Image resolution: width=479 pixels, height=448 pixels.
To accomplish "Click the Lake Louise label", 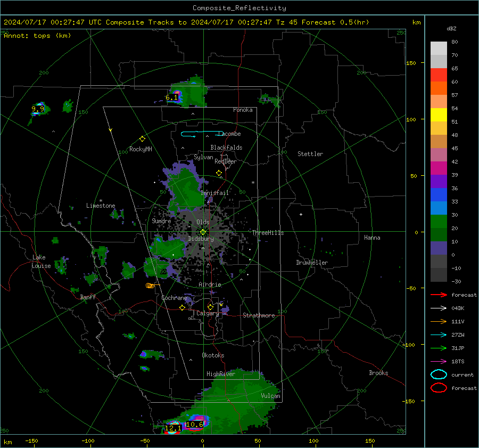I will 41,262.
